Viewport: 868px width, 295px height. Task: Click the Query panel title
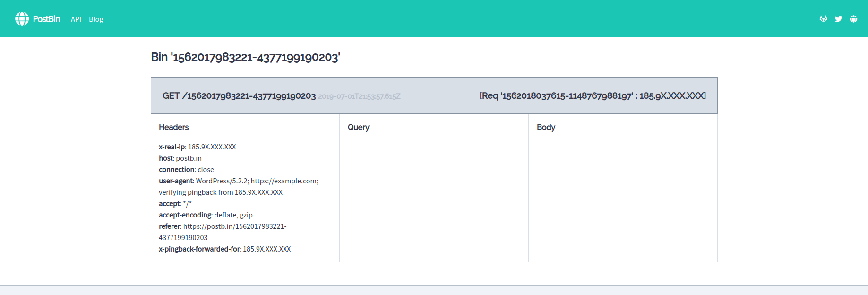tap(358, 127)
